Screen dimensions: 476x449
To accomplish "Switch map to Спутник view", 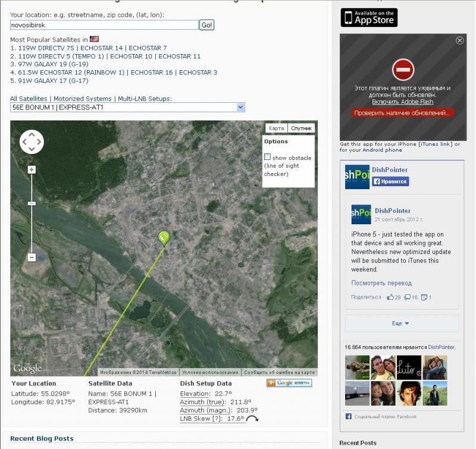I will [301, 128].
